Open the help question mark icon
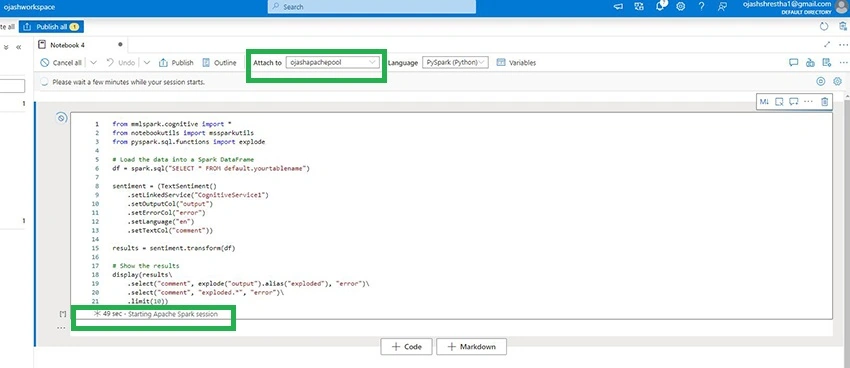Viewport: 850px width, 368px height. coord(701,7)
